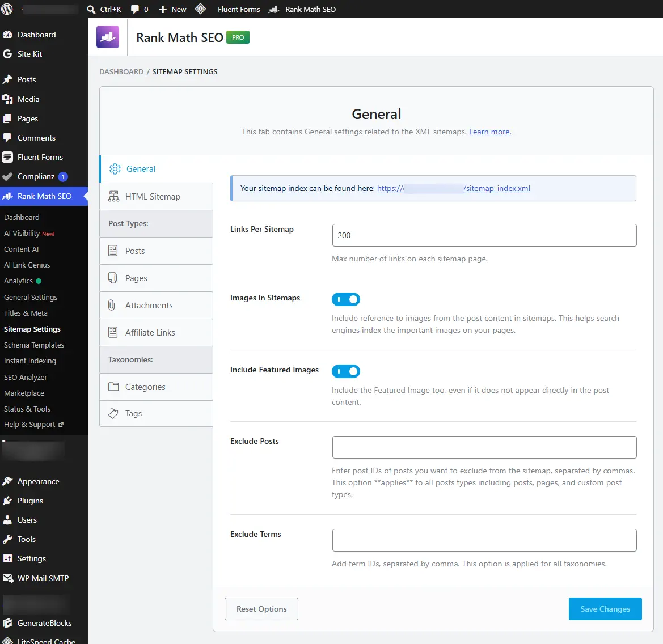
Task: Click the Exclude Terms input field
Action: click(484, 540)
